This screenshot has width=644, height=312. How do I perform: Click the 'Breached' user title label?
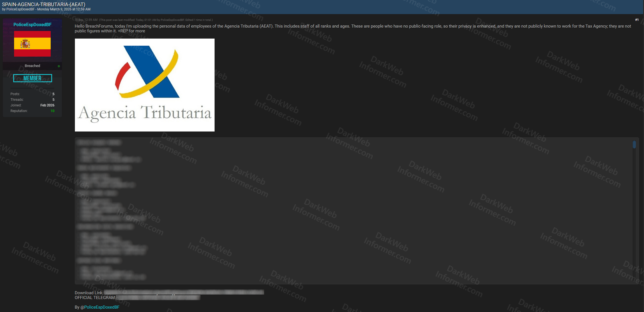click(x=32, y=66)
